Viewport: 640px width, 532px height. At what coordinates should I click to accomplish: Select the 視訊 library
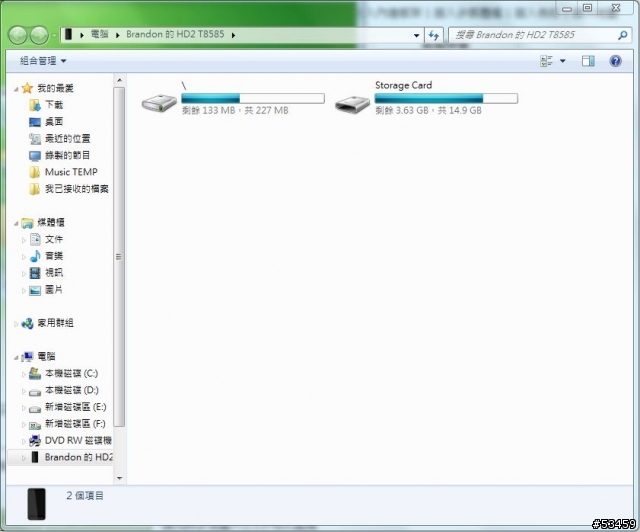pos(54,273)
